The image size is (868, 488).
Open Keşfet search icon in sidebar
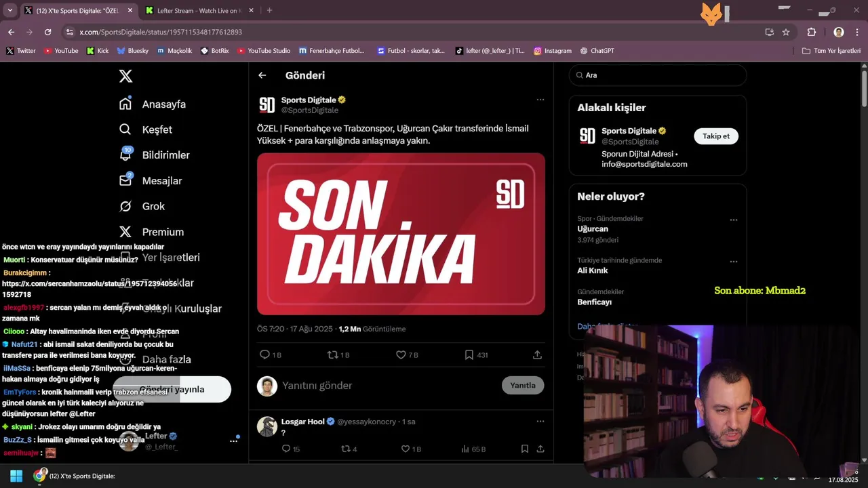point(125,129)
